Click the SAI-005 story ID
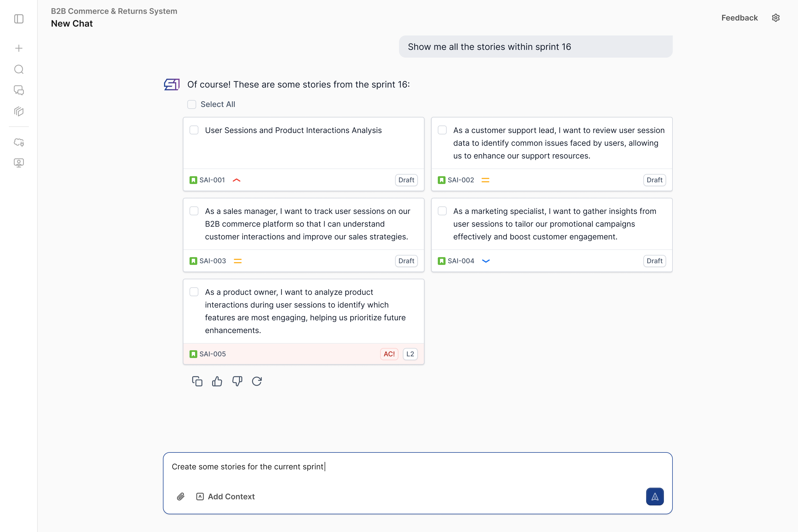 213,354
